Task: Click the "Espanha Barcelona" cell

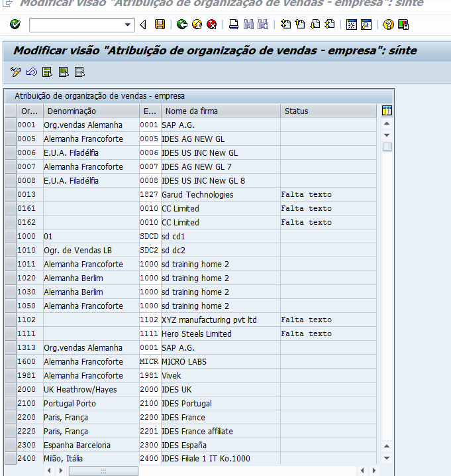Action: [x=91, y=446]
